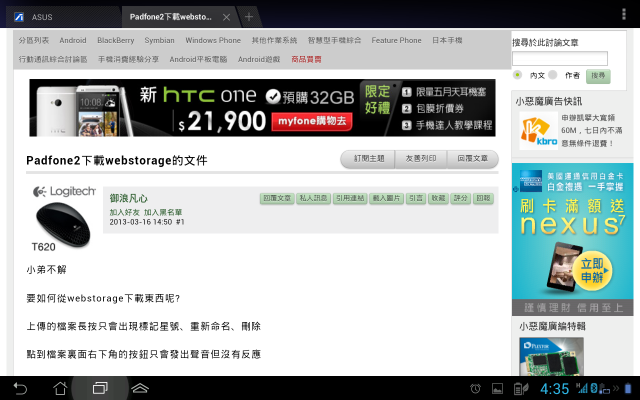
Task: Tap the 立即申辦 yellow circle button
Action: (592, 271)
